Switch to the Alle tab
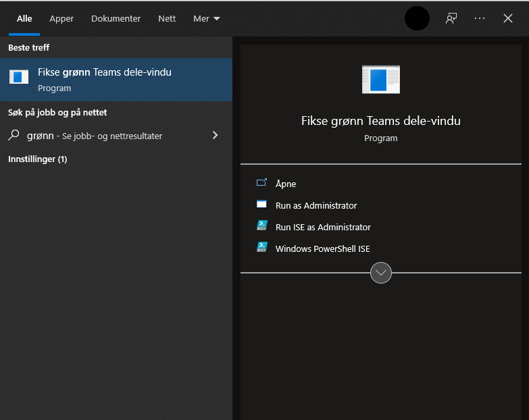 pos(24,18)
